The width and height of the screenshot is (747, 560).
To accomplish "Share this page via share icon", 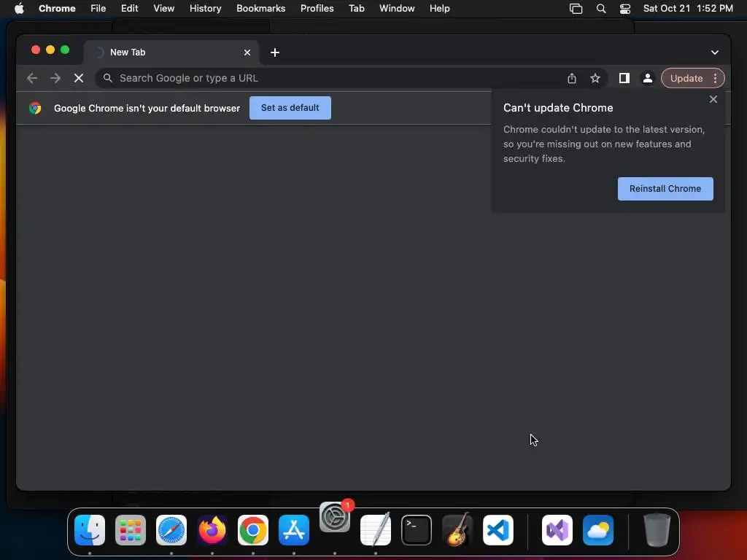I will coord(572,78).
